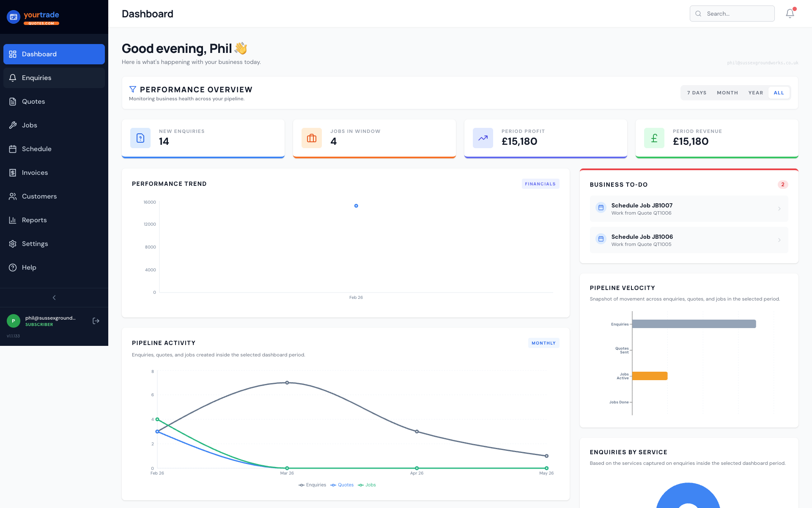
Task: Click the Jobs In Window 4 card
Action: pos(374,138)
